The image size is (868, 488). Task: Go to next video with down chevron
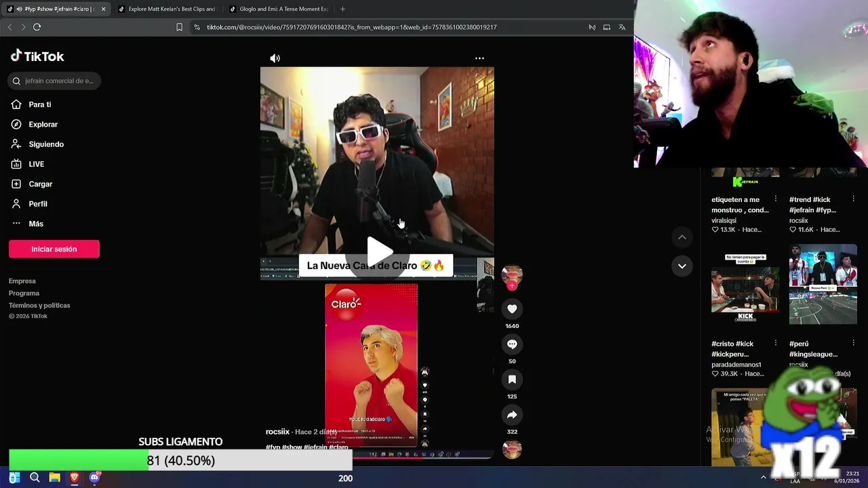pos(682,266)
